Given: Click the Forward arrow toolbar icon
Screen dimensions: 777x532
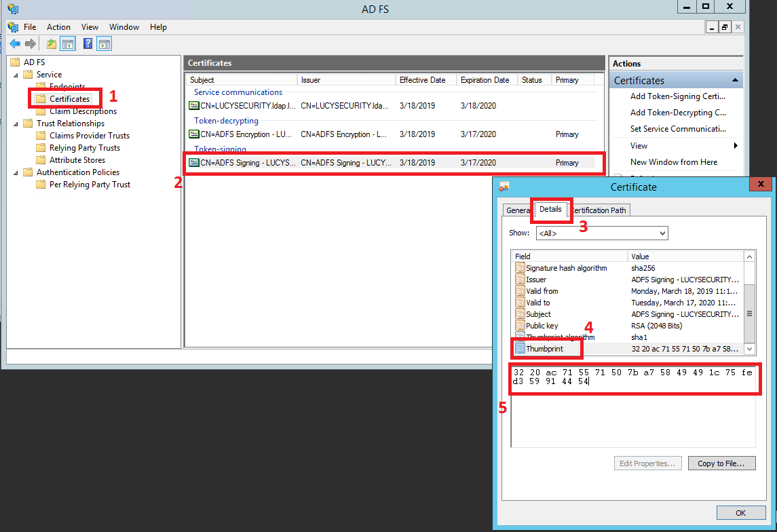Looking at the screenshot, I should 31,44.
